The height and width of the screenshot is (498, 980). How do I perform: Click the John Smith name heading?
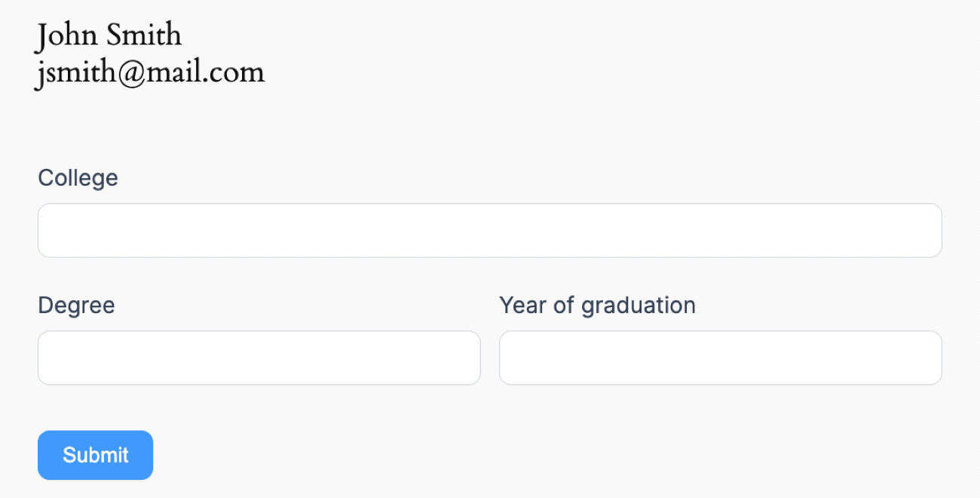(x=109, y=35)
